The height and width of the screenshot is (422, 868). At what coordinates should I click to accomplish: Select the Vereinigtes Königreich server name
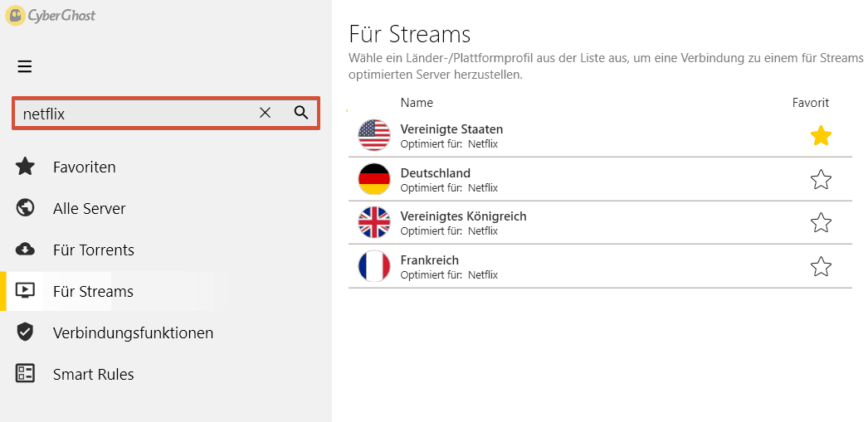[463, 216]
